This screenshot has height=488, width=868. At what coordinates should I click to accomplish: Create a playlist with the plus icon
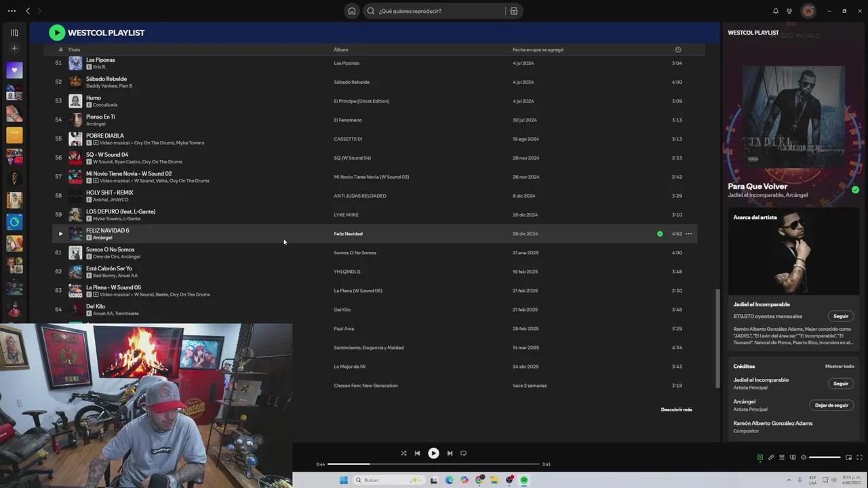[14, 48]
